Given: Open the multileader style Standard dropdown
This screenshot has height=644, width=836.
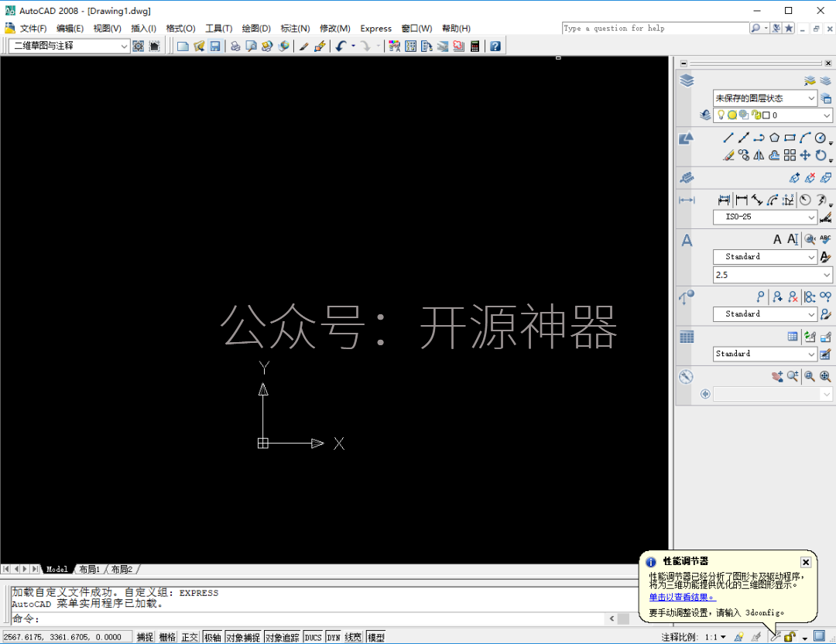Looking at the screenshot, I should (x=765, y=314).
